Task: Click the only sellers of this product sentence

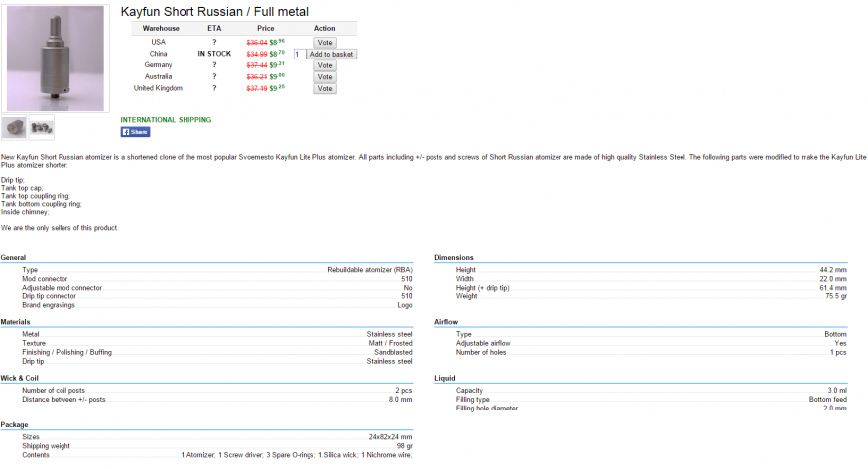Action: pos(60,228)
